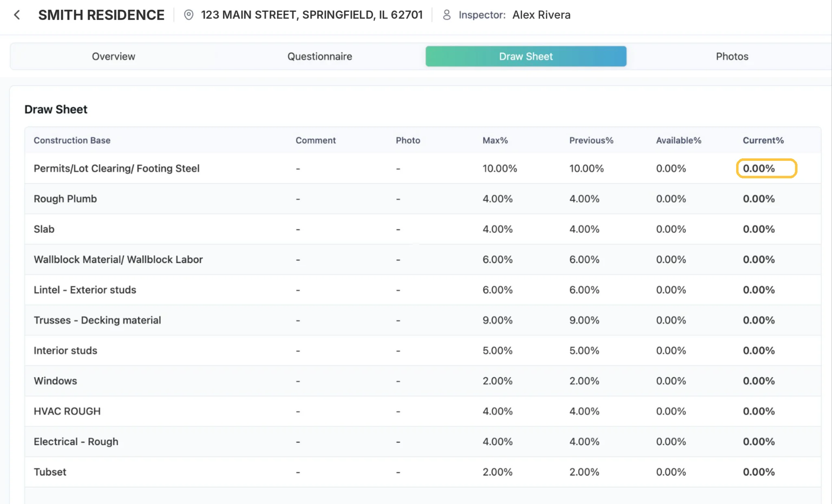Click Current% value in Interior studs row
The height and width of the screenshot is (504, 832).
coord(759,350)
